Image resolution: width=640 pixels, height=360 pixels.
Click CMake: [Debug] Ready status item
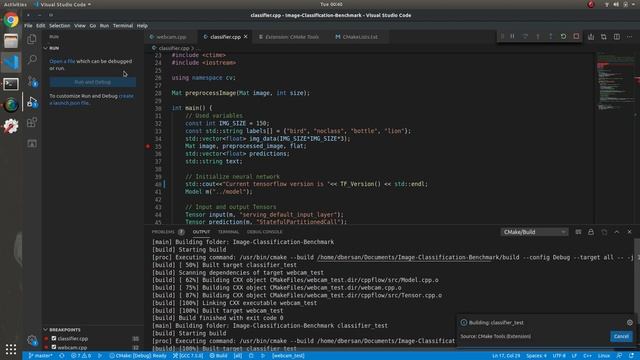pos(138,356)
